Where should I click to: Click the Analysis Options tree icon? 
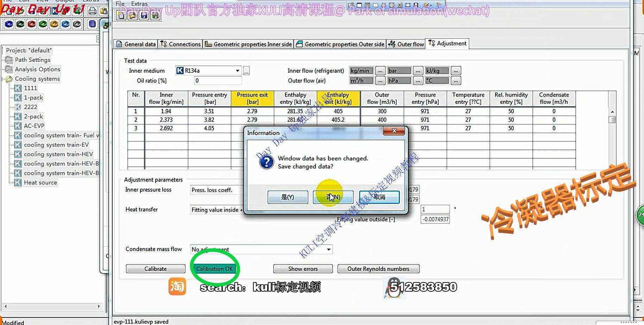tap(9, 69)
